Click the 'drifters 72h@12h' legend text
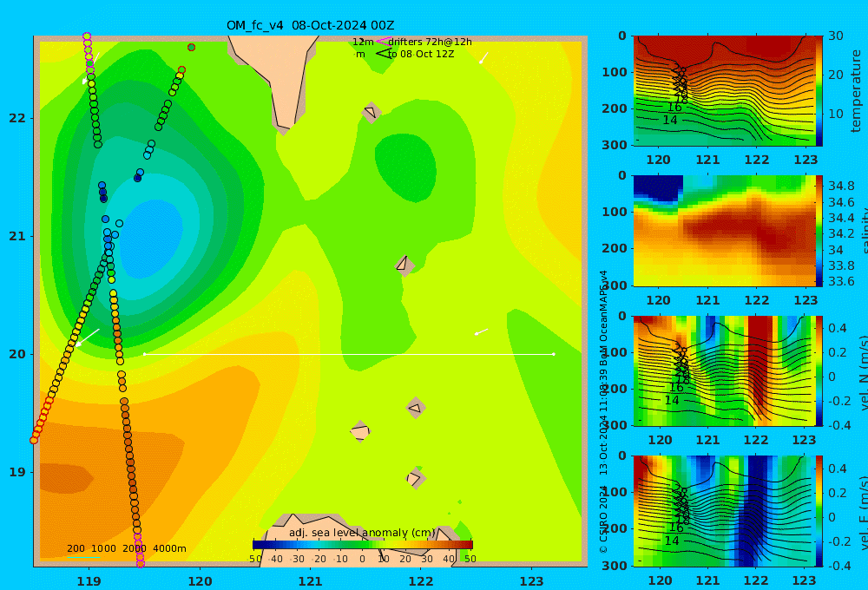The width and height of the screenshot is (868, 590). coord(430,42)
